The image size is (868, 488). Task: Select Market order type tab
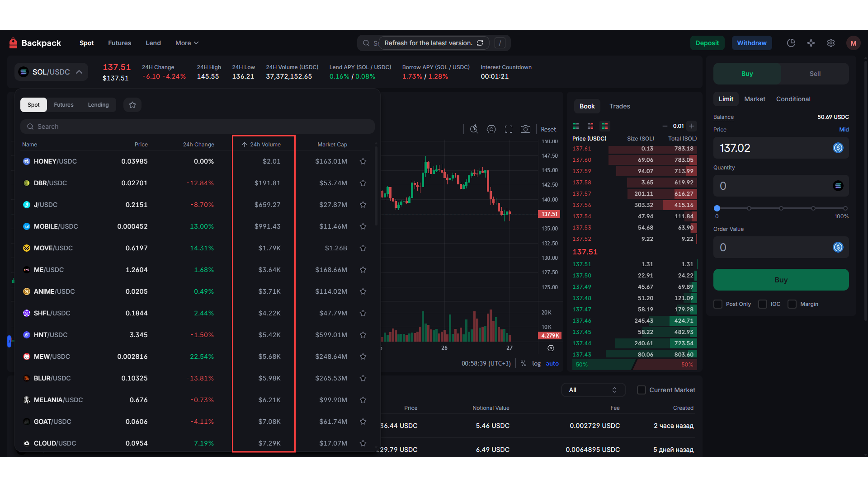pyautogui.click(x=755, y=99)
